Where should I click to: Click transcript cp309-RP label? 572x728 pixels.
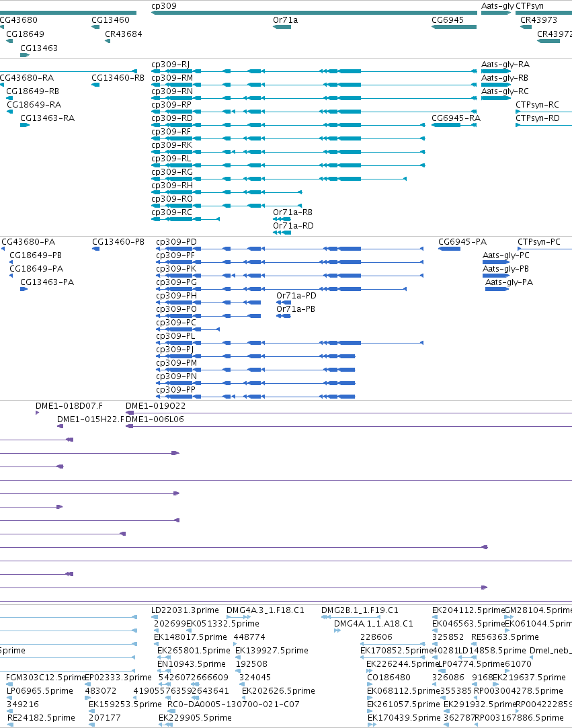[x=171, y=104]
